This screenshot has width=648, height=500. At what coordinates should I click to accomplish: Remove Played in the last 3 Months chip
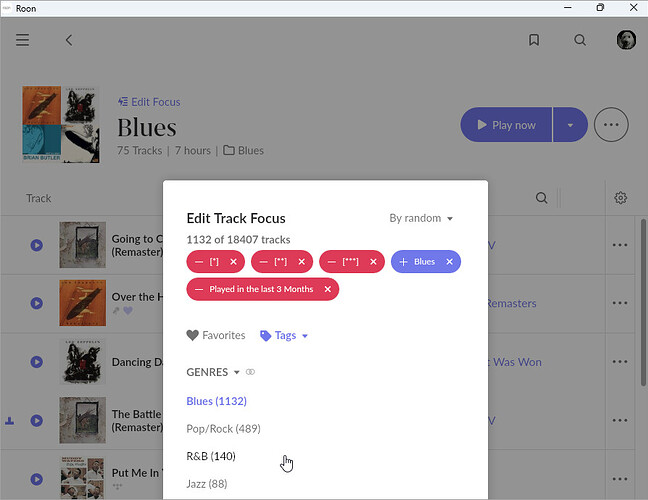tap(328, 289)
